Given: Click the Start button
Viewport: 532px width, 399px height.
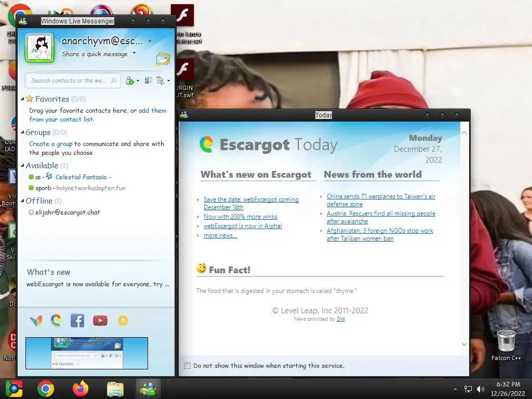Looking at the screenshot, I should click(x=14, y=389).
